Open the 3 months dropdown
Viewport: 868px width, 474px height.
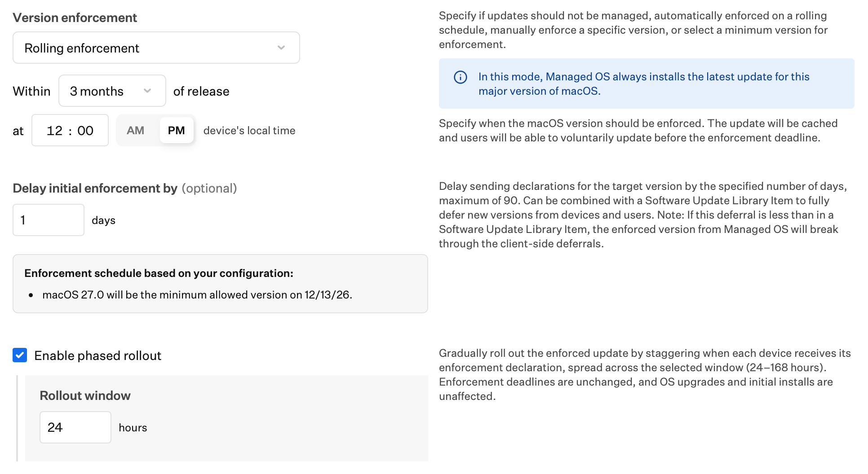click(112, 91)
